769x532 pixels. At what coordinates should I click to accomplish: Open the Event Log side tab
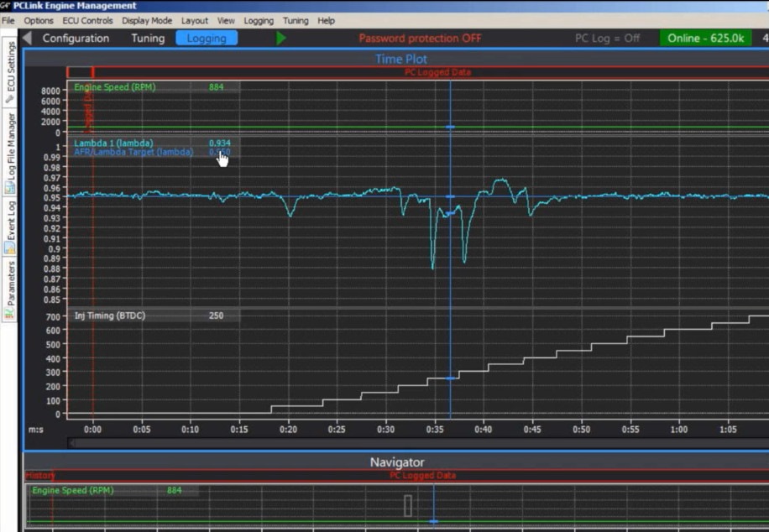pyautogui.click(x=9, y=227)
